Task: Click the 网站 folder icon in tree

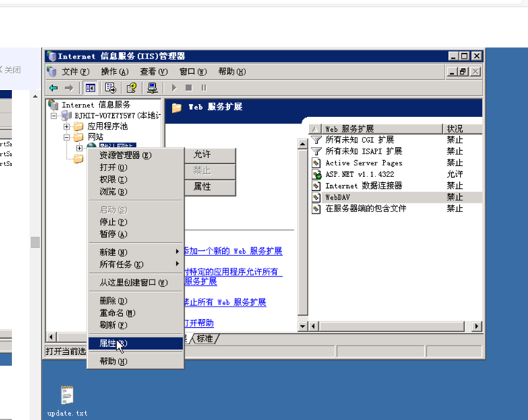Action: pos(78,138)
